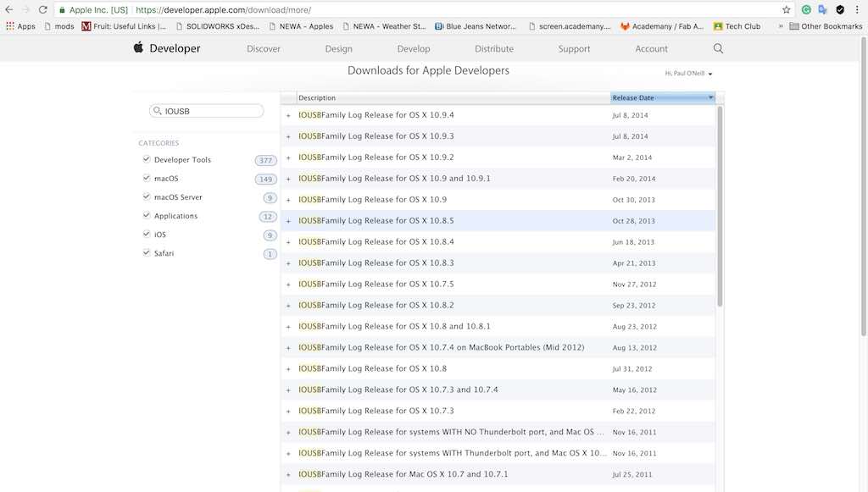
Task: Expand the OS X 10.9.4 log release row
Action: point(288,115)
